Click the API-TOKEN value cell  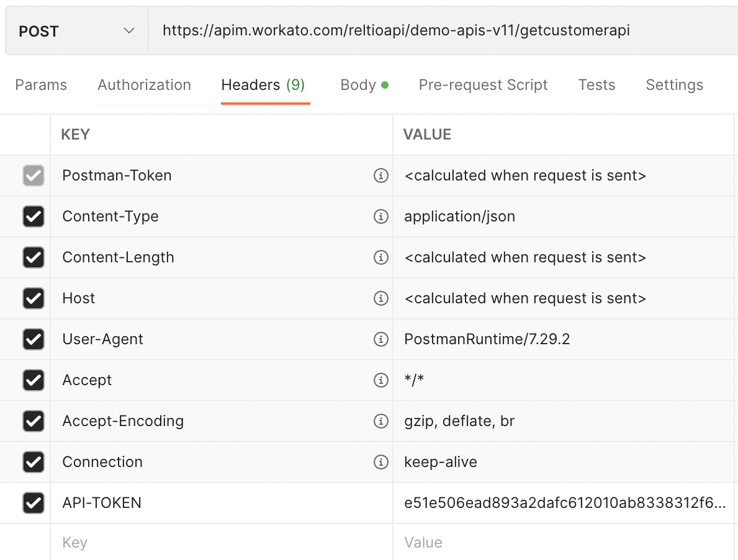click(564, 503)
